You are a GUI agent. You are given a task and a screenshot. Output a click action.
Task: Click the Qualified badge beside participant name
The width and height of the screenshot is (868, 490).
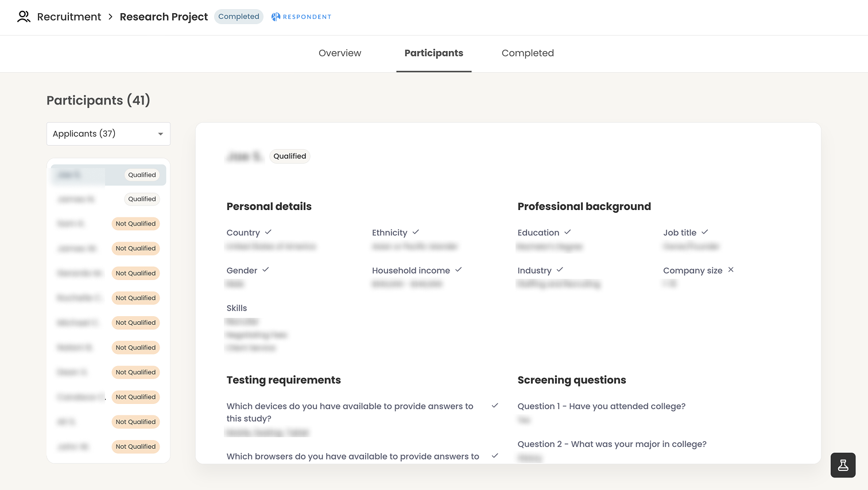[x=290, y=156]
